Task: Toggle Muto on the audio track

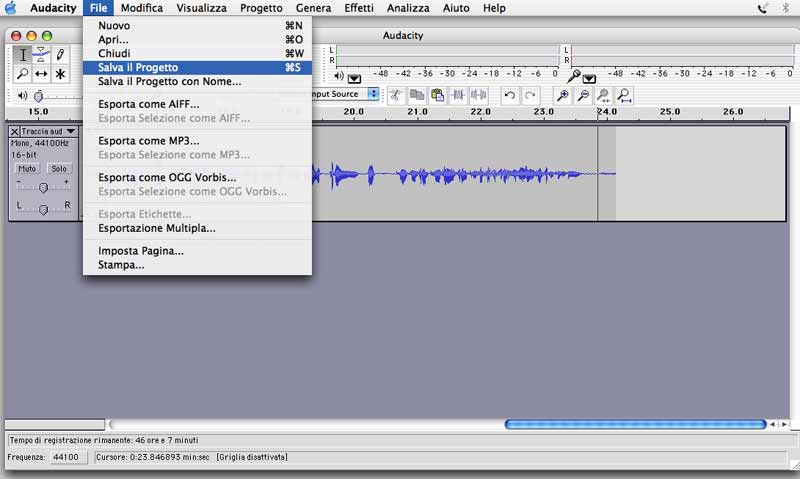Action: coord(27,169)
